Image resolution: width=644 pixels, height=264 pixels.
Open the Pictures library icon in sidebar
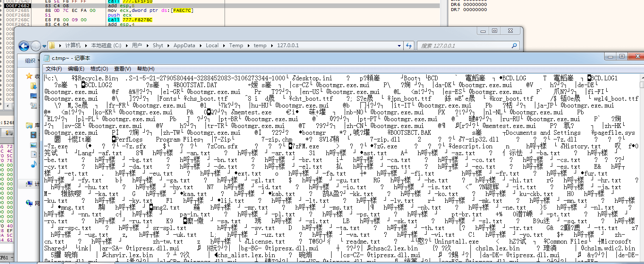coord(34,145)
